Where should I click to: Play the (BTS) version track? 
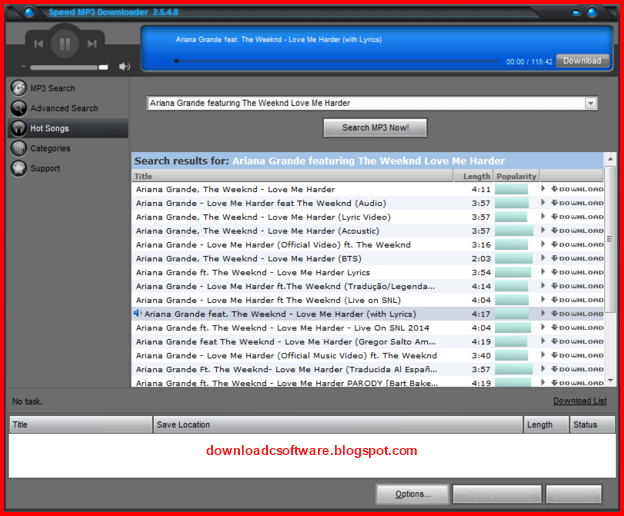[x=543, y=258]
